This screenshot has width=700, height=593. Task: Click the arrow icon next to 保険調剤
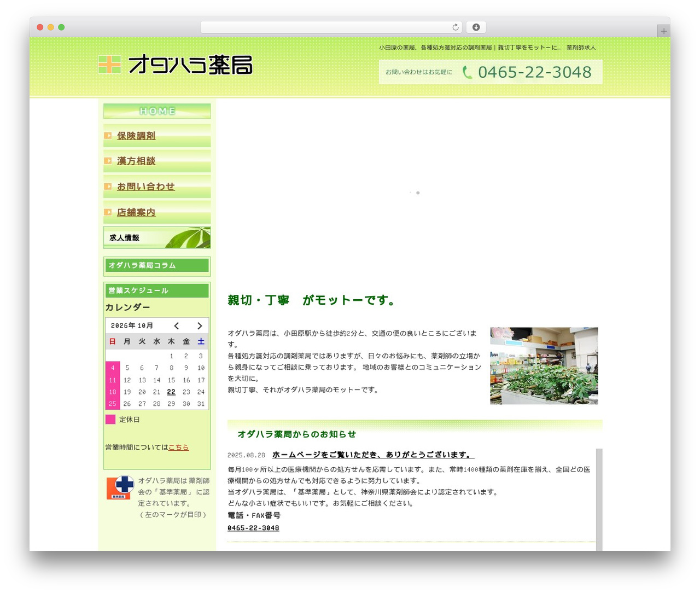(108, 135)
